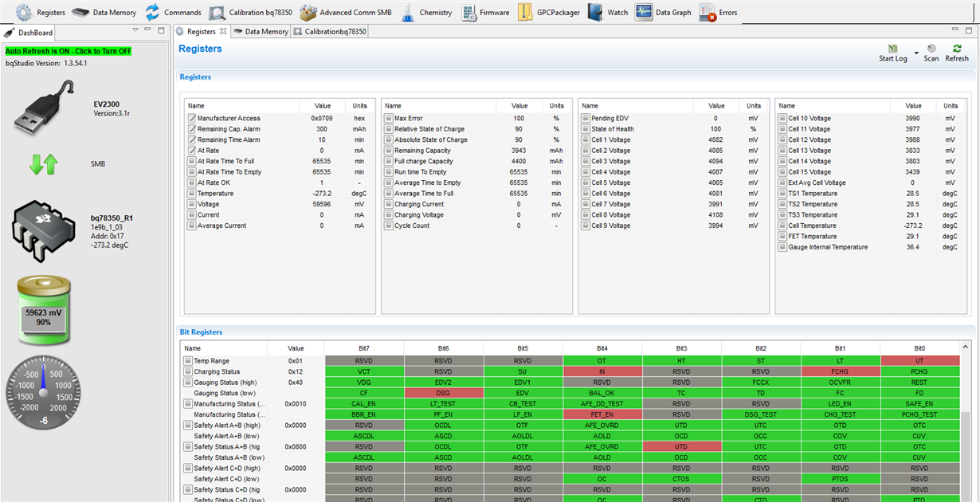Open the DashBoard panel view menu arrow
The width and height of the screenshot is (980, 502).
click(x=135, y=30)
